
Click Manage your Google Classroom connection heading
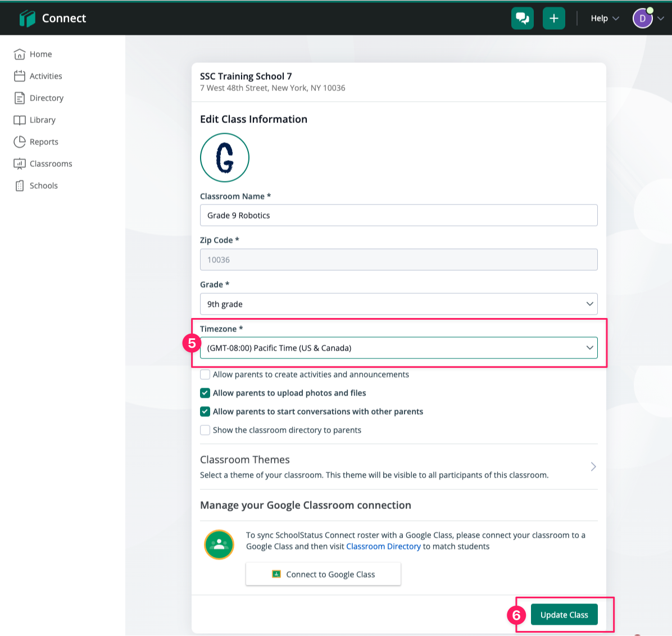click(306, 505)
